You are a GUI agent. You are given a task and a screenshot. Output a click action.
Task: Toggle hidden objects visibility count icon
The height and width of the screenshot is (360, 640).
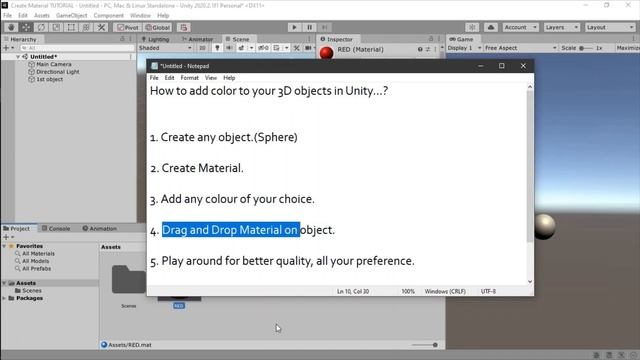point(263,48)
